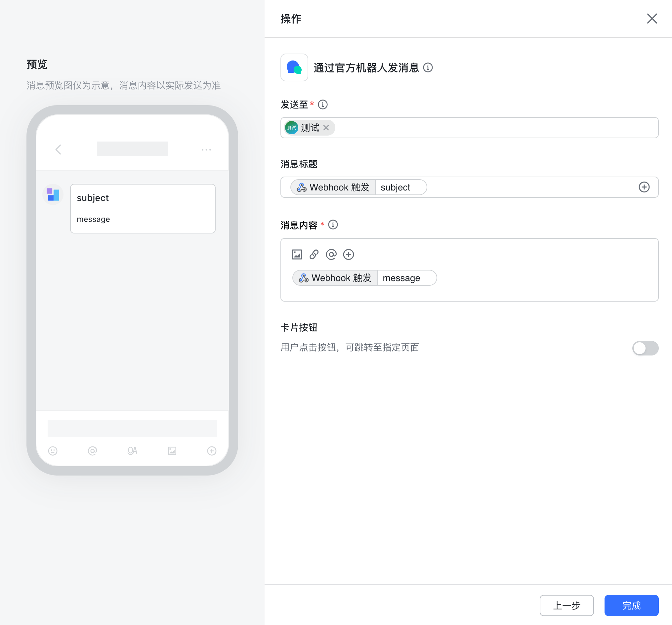Click the official robot avatar icon

(x=294, y=67)
